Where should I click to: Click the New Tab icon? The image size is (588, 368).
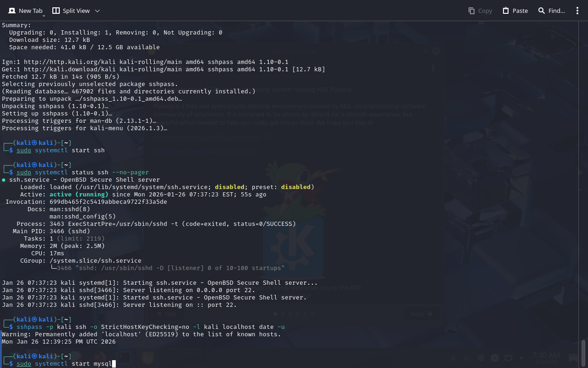tap(12, 11)
